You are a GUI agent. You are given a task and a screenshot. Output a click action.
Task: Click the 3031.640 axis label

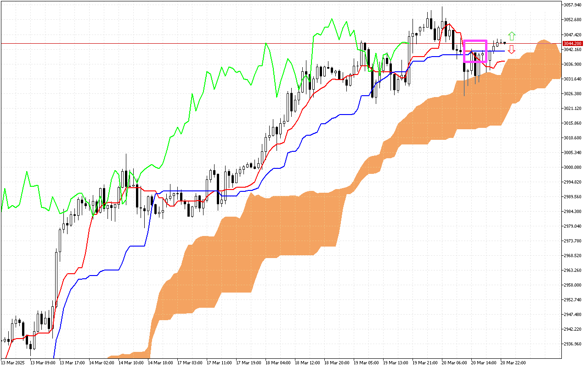[x=573, y=79]
